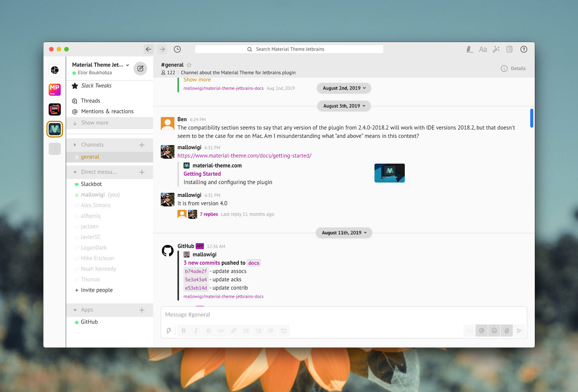Open channel Details

pos(514,69)
